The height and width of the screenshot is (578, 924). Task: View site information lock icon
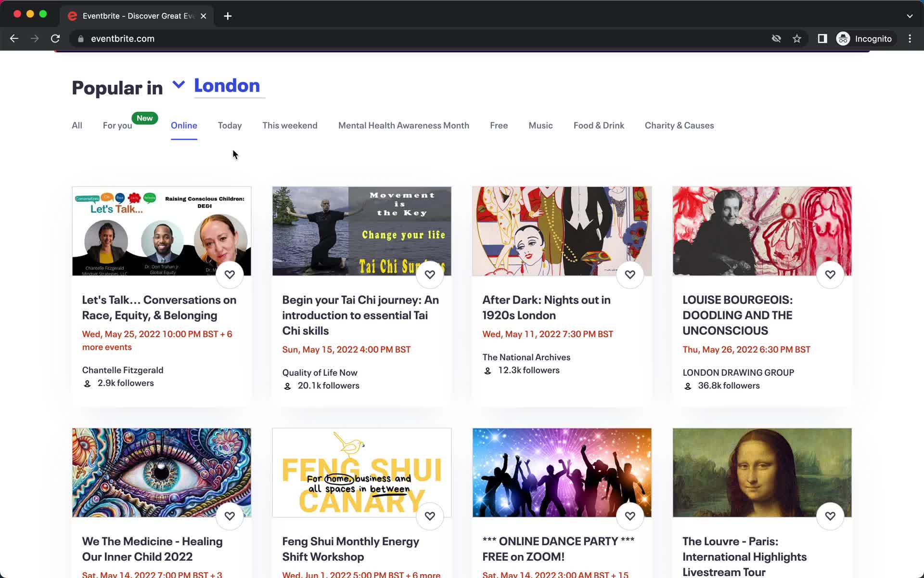81,39
